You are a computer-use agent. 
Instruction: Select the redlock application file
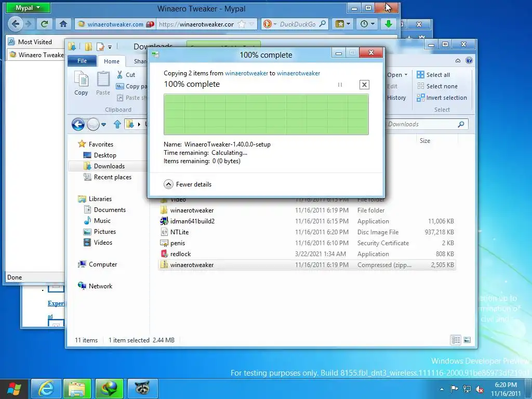coord(307,254)
